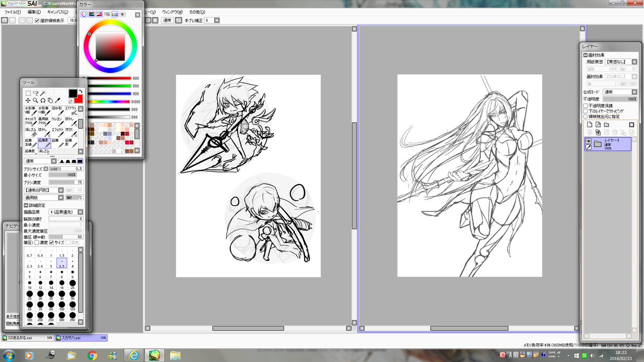The height and width of the screenshot is (362, 644).
Task: Toggle the swatches view in color panel
Action: tap(115, 14)
